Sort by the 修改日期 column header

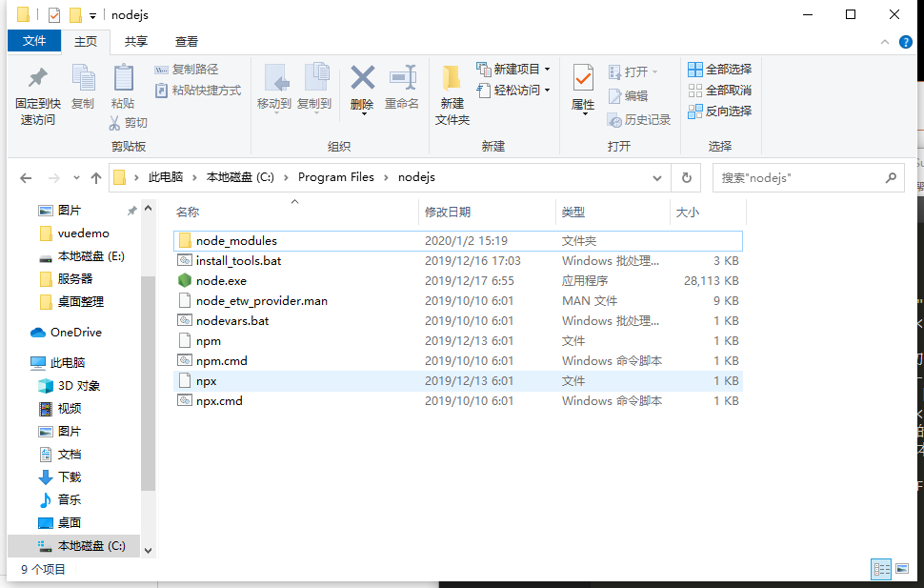pos(488,213)
